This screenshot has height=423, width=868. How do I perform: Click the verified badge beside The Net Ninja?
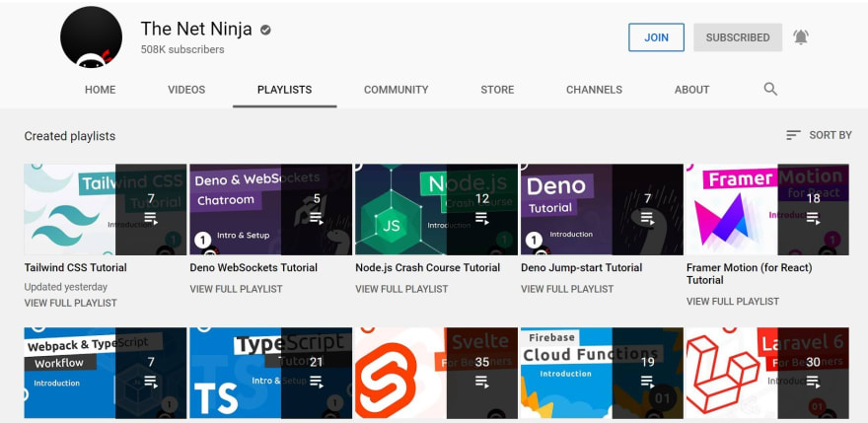coord(265,30)
